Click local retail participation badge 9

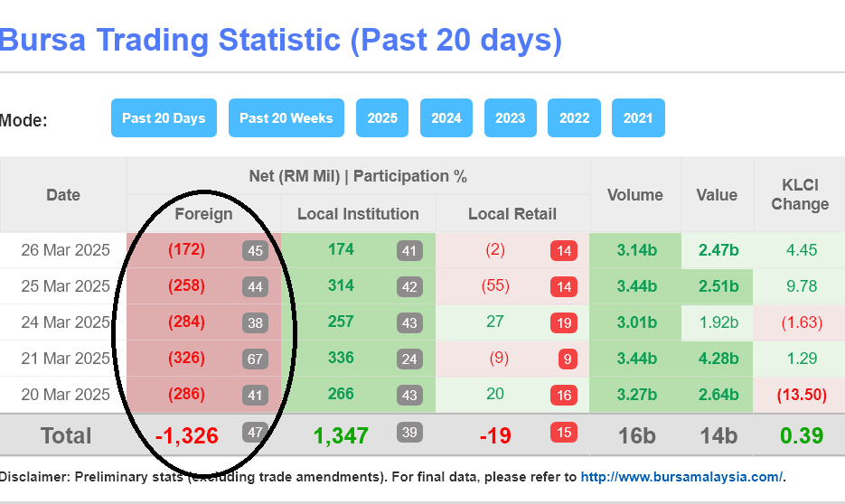point(567,359)
